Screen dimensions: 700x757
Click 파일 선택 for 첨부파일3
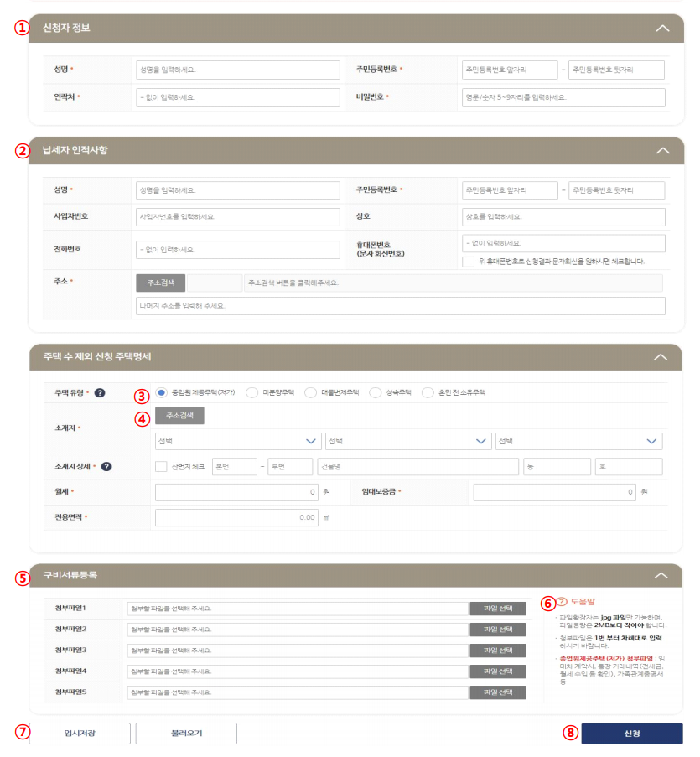click(x=498, y=651)
